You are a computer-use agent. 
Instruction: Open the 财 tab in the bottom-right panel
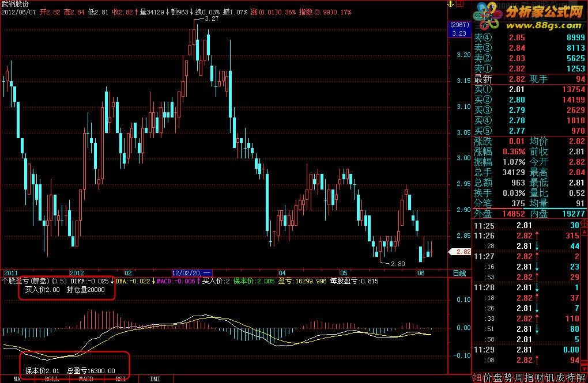539,378
